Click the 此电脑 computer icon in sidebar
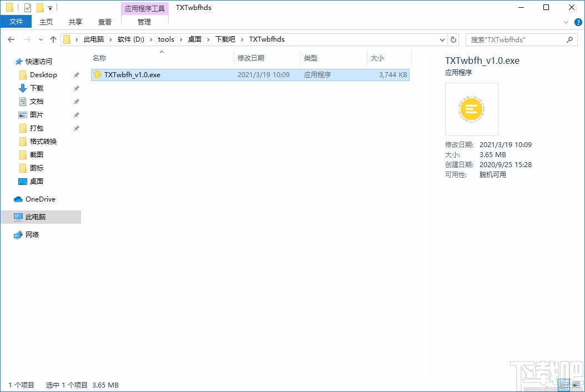 click(x=17, y=217)
